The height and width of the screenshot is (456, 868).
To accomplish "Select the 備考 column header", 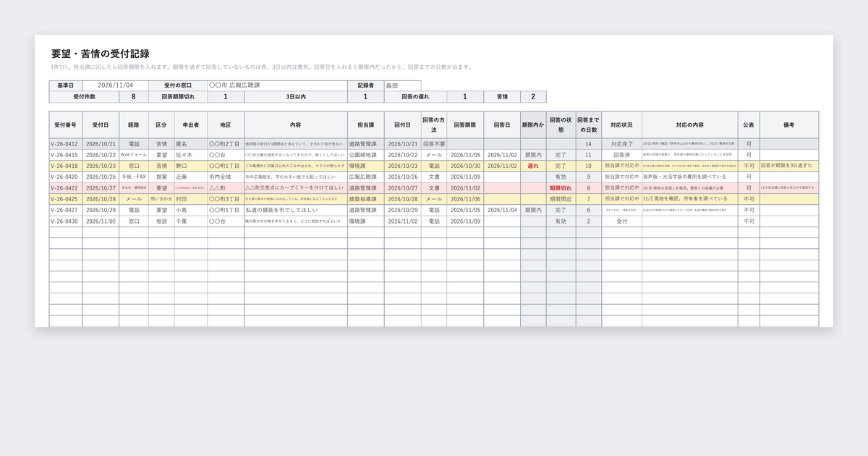I will pyautogui.click(x=789, y=124).
